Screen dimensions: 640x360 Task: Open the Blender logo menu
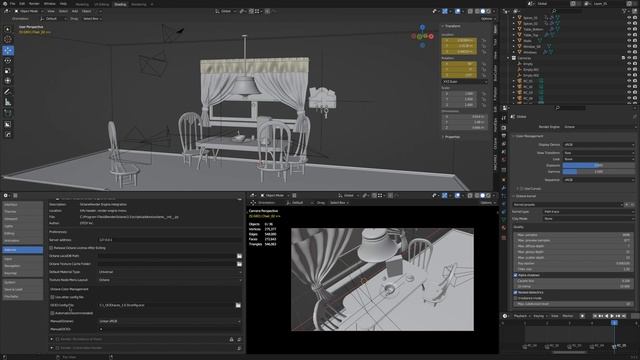click(4, 4)
